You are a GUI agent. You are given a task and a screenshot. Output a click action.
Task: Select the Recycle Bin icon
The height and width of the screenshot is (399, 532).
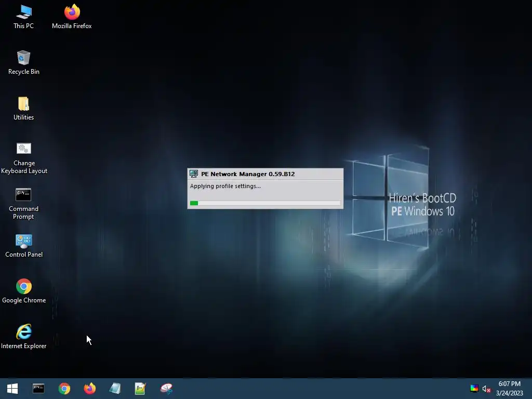pos(24,63)
